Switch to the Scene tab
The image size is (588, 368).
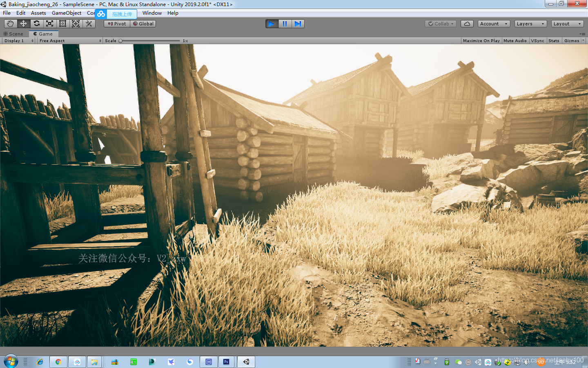(13, 34)
